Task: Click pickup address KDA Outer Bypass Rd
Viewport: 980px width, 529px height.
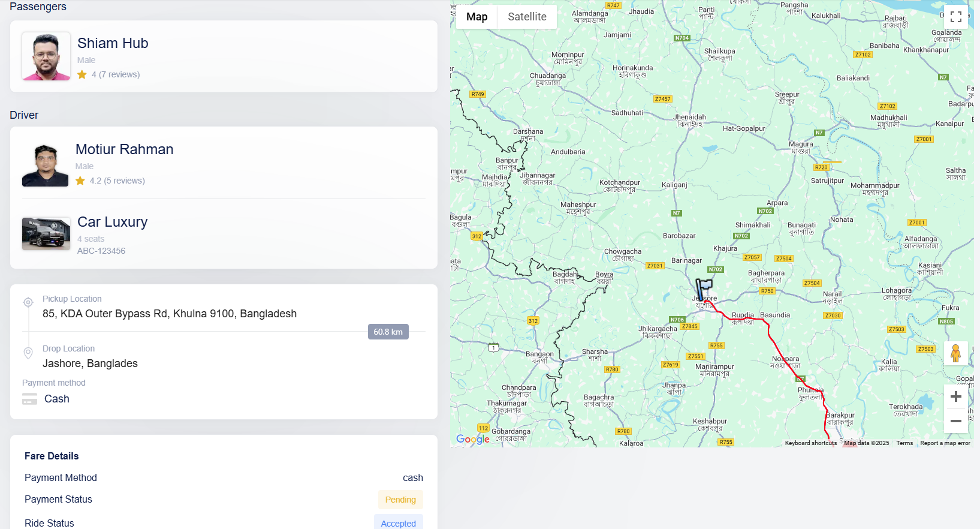Action: tap(170, 314)
